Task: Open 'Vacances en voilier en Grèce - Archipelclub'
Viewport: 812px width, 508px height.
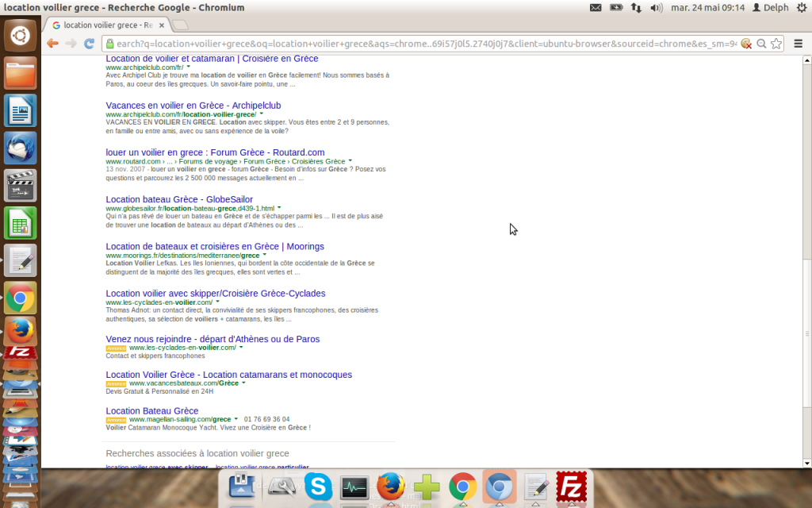Action: [193, 106]
